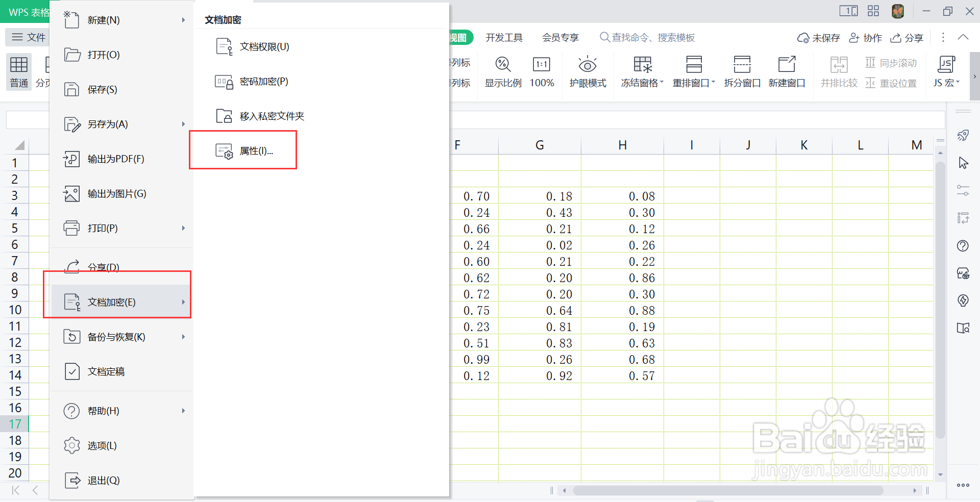Switch to the 开发工具 ribbon tab
The width and height of the screenshot is (980, 502).
click(x=504, y=37)
